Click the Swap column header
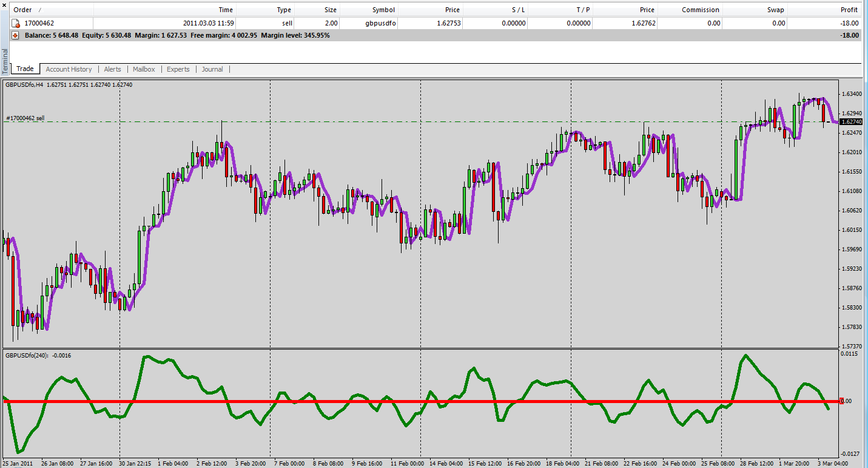The height and width of the screenshot is (468, 868). click(776, 10)
